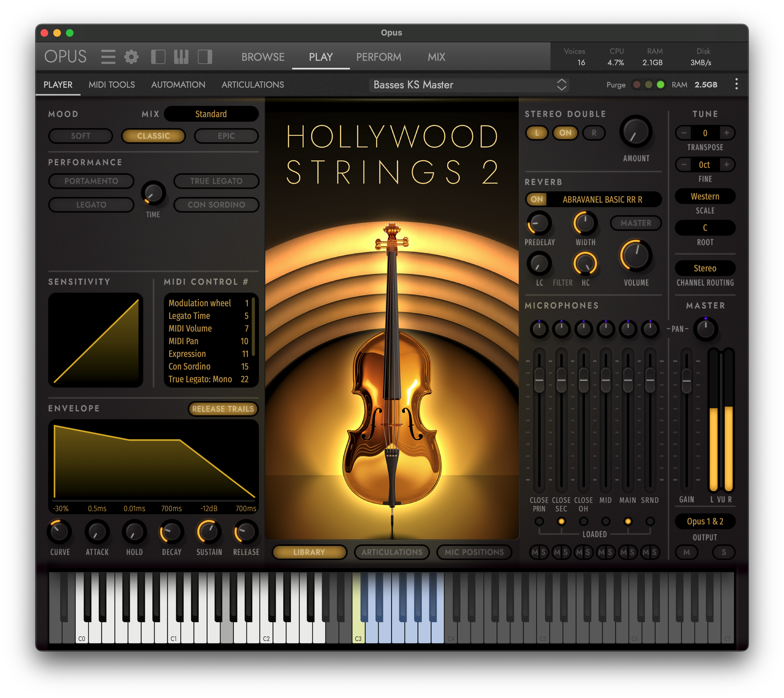The height and width of the screenshot is (698, 784).
Task: Click the Master Pan knob
Action: (x=705, y=329)
